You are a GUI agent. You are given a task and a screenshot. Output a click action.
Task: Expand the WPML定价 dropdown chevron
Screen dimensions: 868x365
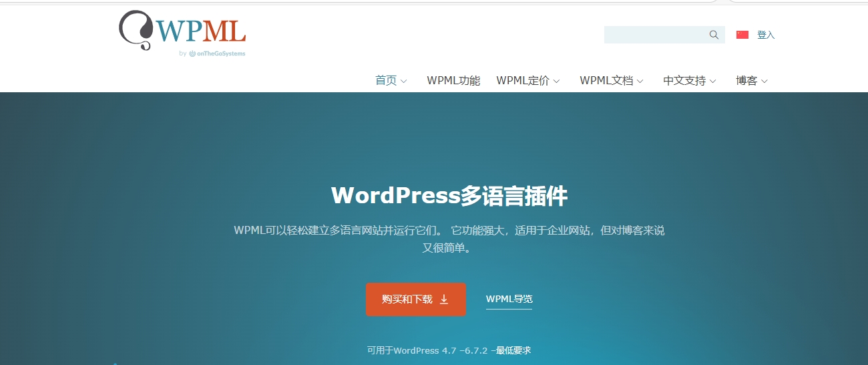557,82
